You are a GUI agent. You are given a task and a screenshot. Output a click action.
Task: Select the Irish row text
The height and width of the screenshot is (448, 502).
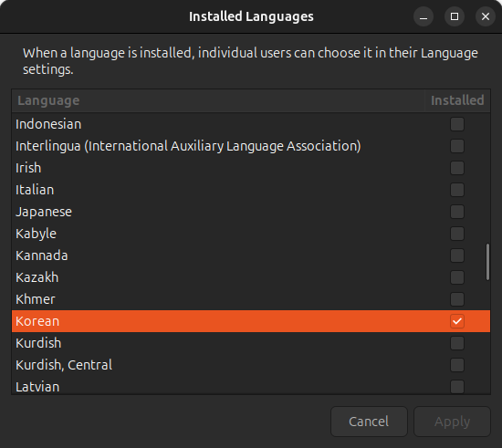28,168
